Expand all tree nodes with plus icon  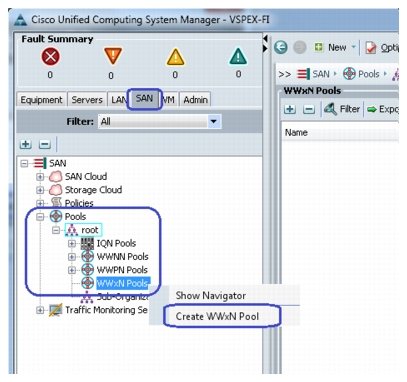click(26, 144)
